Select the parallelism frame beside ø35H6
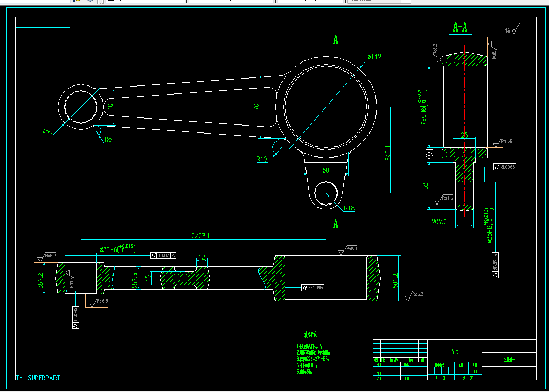Viewport: 549px width, 392px height. [x=163, y=255]
